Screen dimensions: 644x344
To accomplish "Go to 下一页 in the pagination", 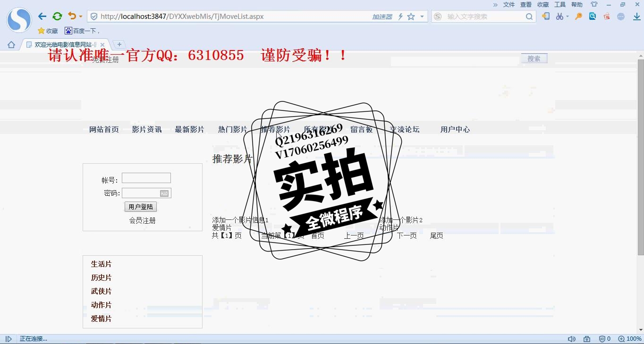I will (407, 235).
